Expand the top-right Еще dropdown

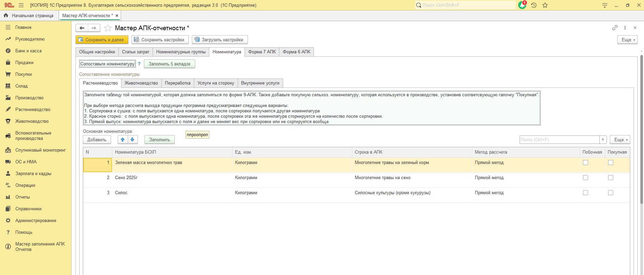[627, 40]
